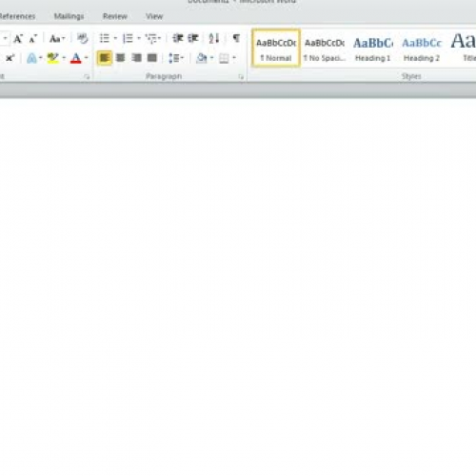Open the highlight color dropdown arrow

pos(64,58)
